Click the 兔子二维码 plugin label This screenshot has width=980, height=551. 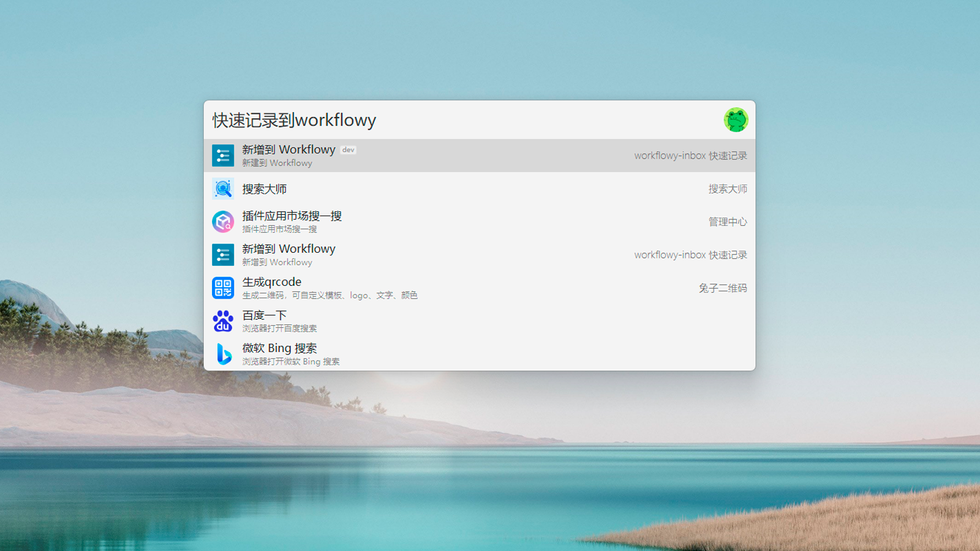tap(723, 288)
